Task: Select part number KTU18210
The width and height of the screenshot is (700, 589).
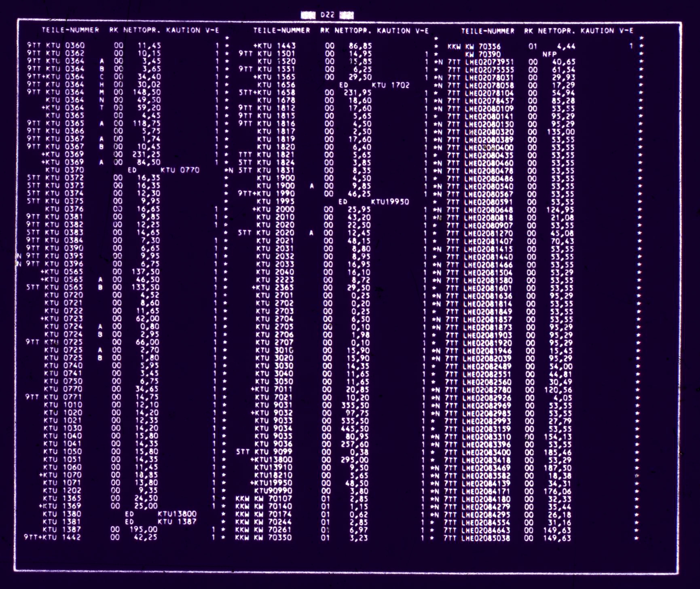Action: click(273, 475)
